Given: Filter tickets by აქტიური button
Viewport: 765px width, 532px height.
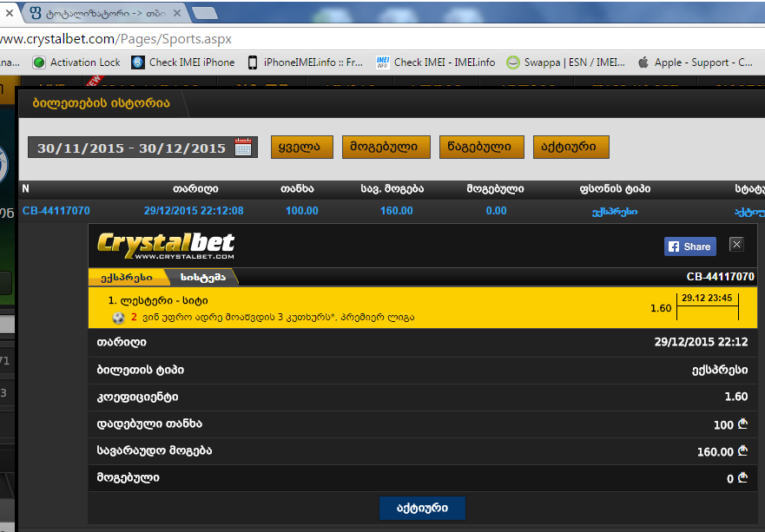Looking at the screenshot, I should 570,147.
